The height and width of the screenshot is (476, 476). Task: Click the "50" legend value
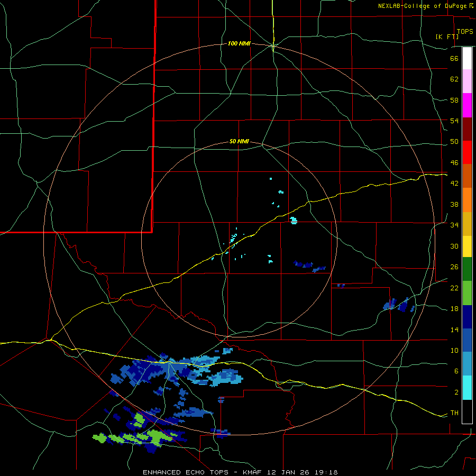point(454,142)
